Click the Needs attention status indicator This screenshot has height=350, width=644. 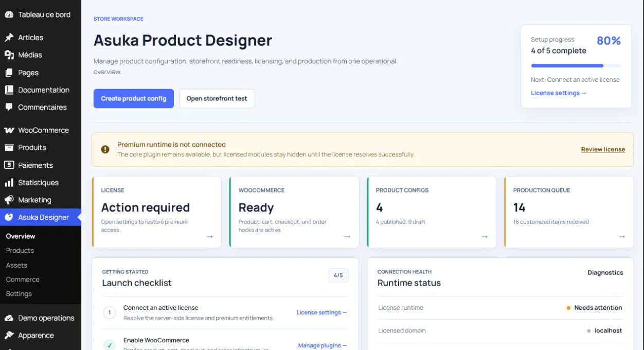click(594, 308)
